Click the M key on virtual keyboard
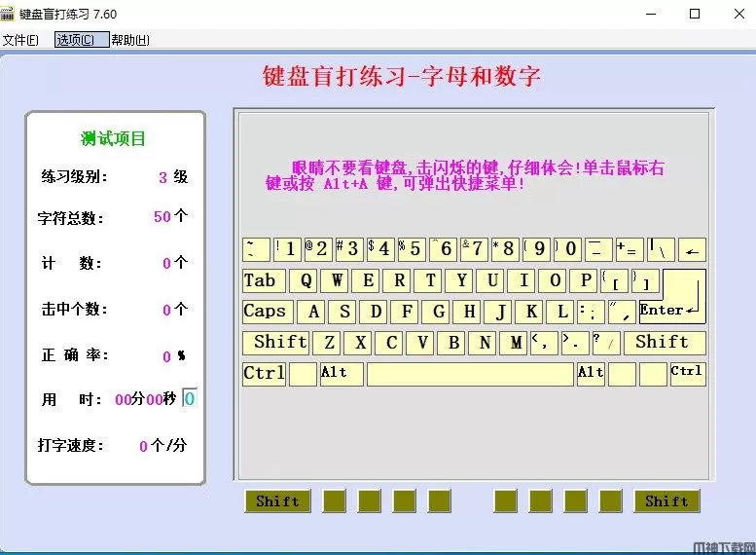Image resolution: width=756 pixels, height=555 pixels. tap(513, 343)
